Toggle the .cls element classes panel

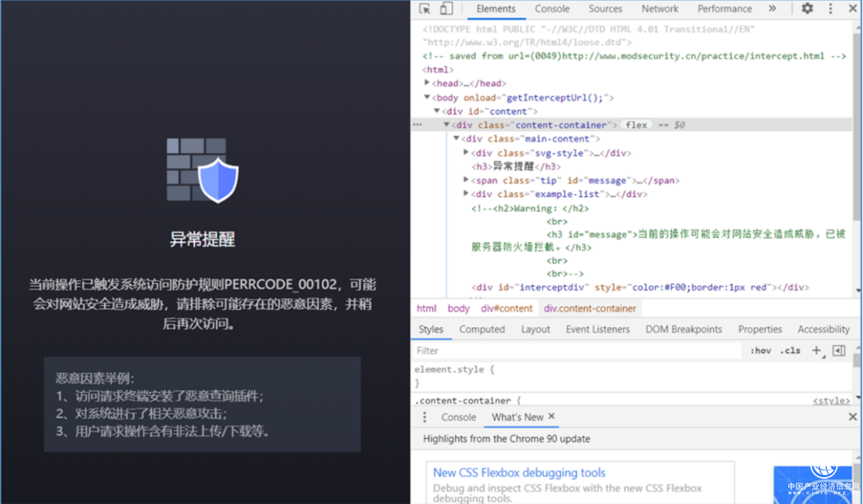click(790, 350)
